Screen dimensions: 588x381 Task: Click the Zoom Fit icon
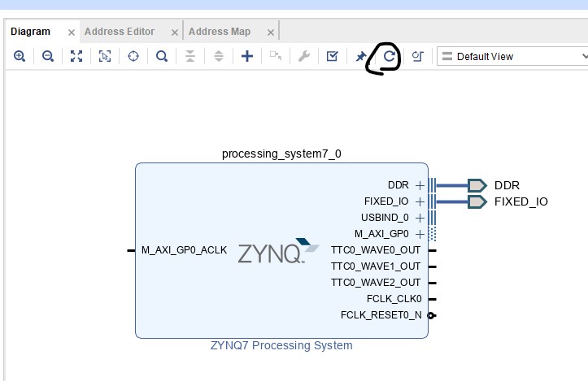(x=76, y=57)
